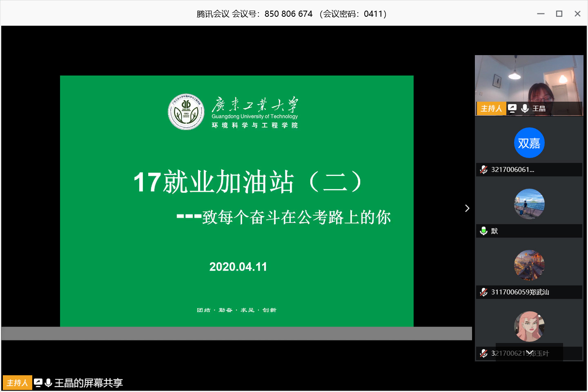This screenshot has height=392, width=588.
Task: Click the microphone icon in bottom share bar
Action: 48,383
